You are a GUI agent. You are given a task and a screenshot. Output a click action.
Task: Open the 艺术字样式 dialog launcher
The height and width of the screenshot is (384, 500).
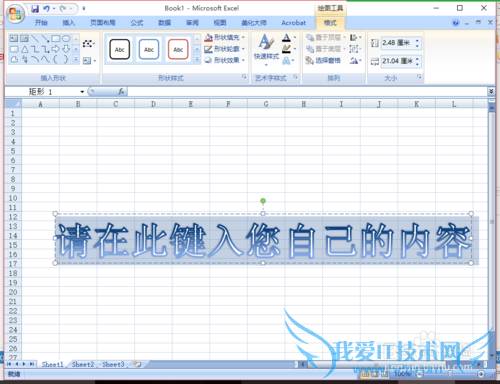(x=296, y=77)
